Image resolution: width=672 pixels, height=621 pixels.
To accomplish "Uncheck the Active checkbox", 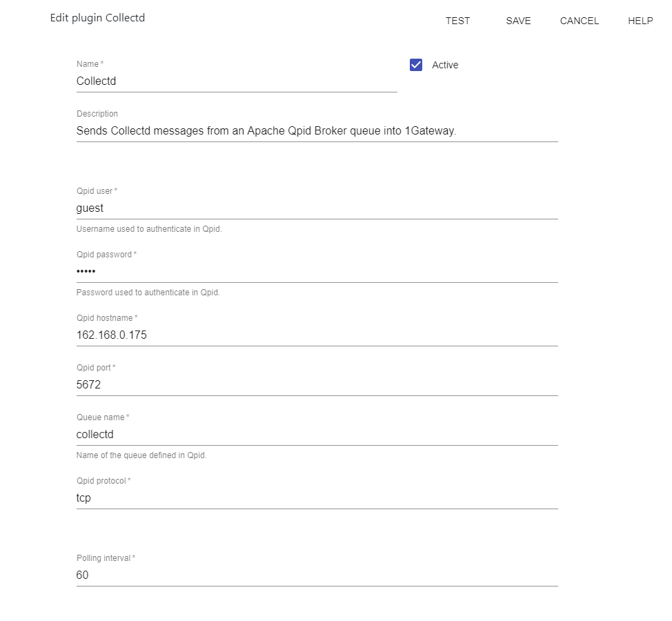I will [416, 65].
